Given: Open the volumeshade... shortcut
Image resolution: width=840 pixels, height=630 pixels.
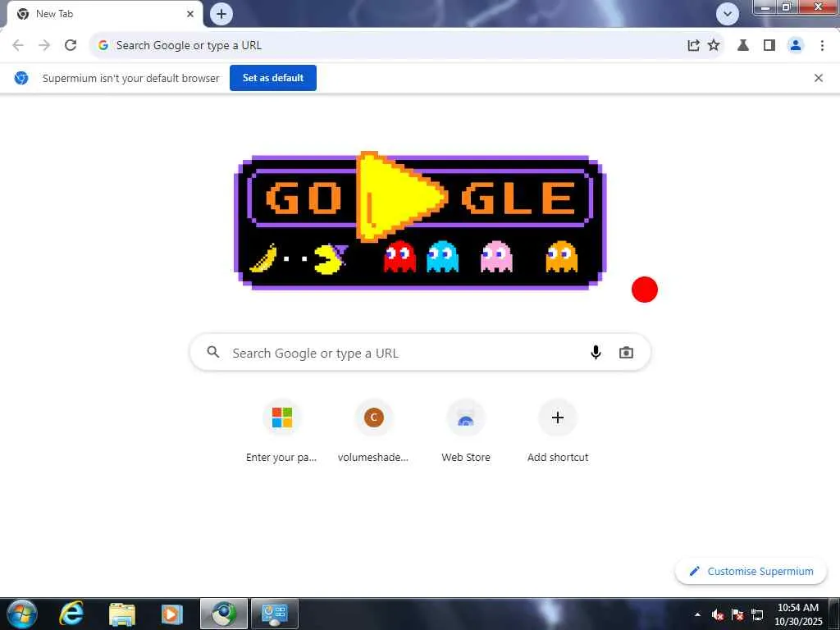Looking at the screenshot, I should point(373,431).
